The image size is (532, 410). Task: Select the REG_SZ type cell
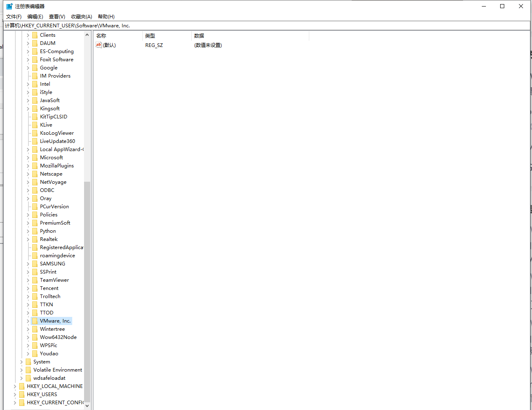154,45
